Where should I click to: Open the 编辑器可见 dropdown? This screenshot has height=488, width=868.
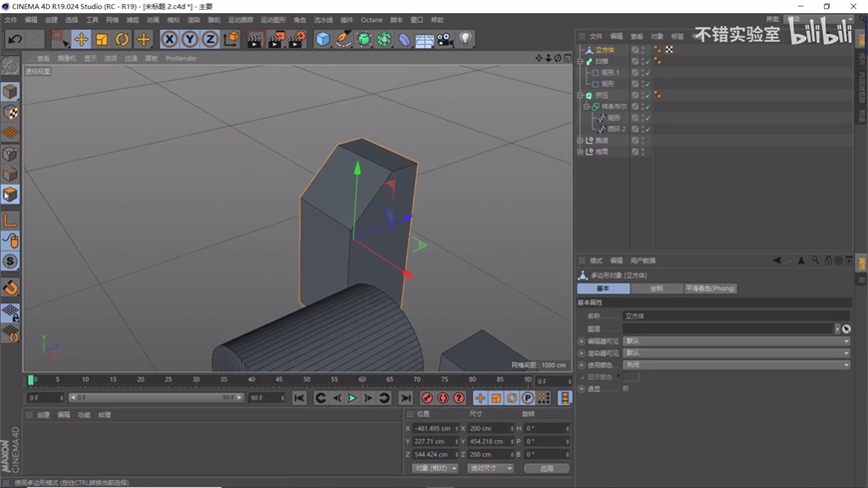pyautogui.click(x=736, y=341)
